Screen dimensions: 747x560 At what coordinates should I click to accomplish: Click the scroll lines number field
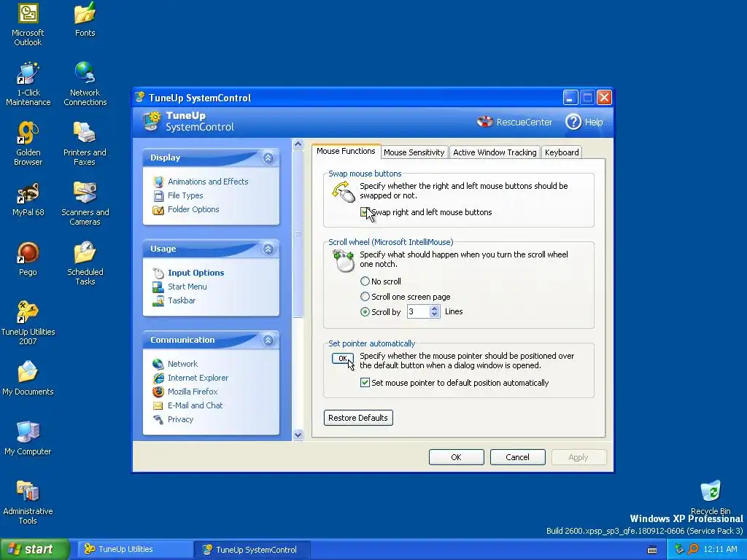point(418,312)
